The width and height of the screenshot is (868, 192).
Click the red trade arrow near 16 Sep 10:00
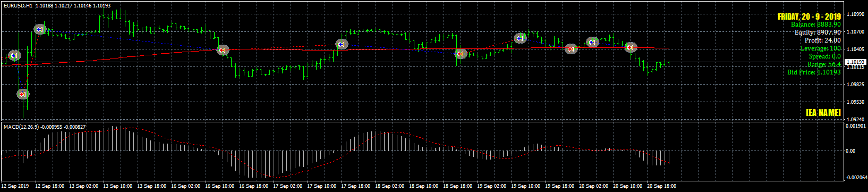(x=223, y=50)
